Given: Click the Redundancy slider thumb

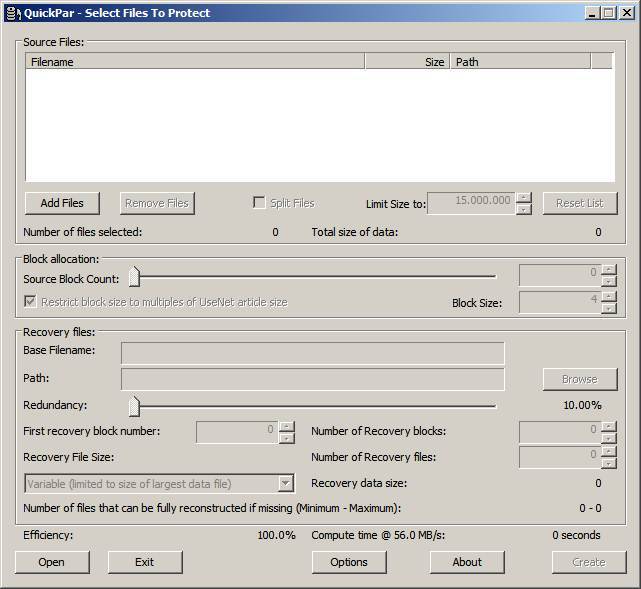Looking at the screenshot, I should (134, 406).
